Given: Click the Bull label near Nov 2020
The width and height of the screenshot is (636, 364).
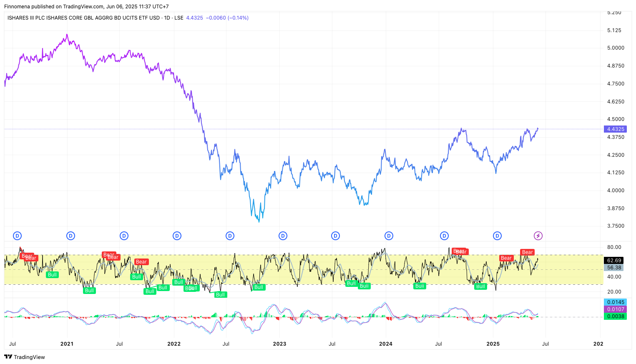Looking at the screenshot, I should 52,275.
